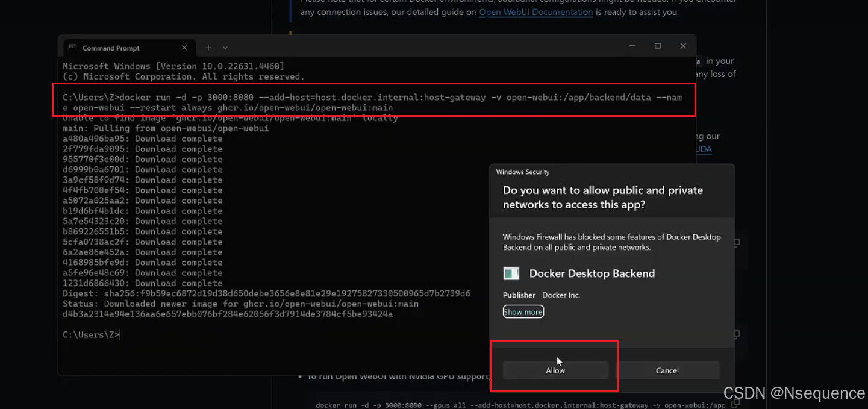Click layer a480a496ba95 Download complete line
This screenshot has height=409, width=868.
(143, 139)
